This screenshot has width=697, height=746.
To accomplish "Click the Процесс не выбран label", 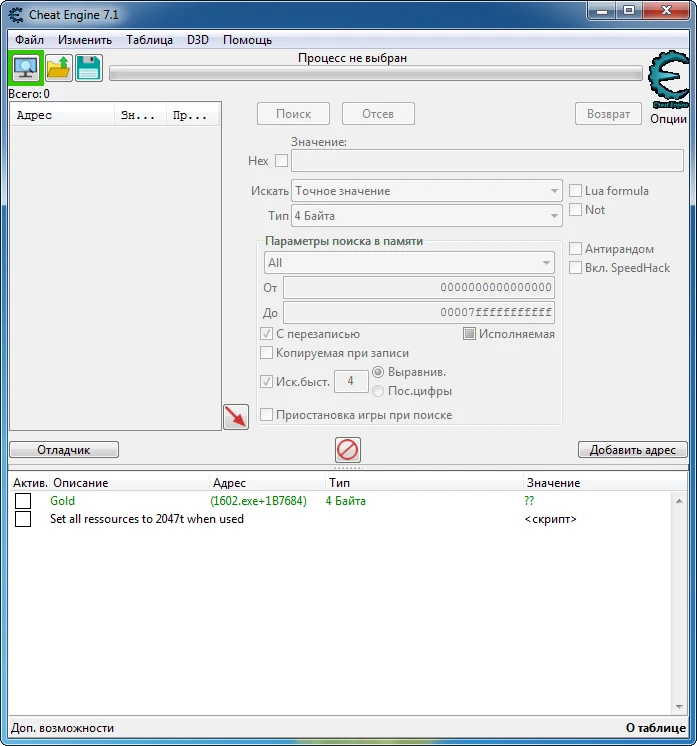I will [352, 58].
